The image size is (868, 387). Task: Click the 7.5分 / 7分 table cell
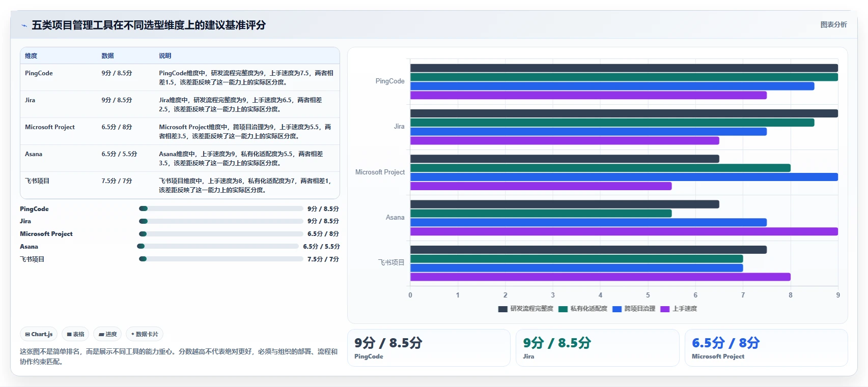(x=117, y=181)
